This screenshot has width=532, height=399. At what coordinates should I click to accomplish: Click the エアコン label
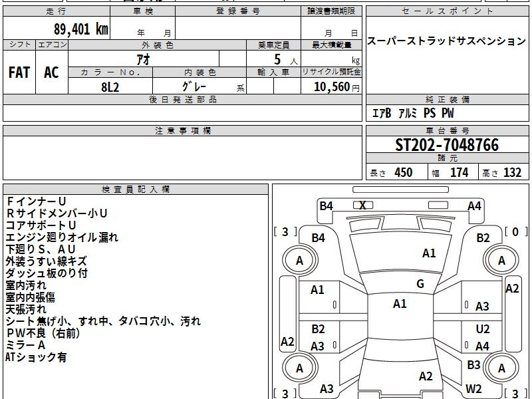(52, 45)
